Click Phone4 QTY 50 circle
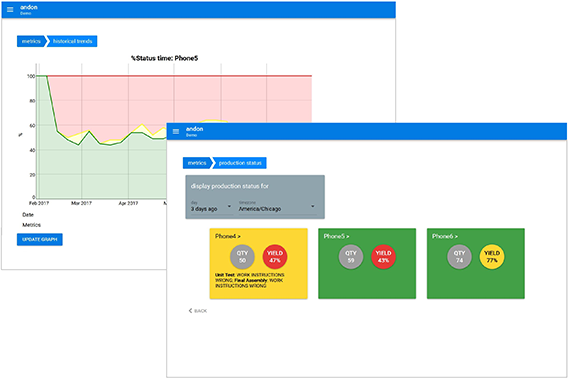The height and width of the screenshot is (381, 570). coord(242,257)
